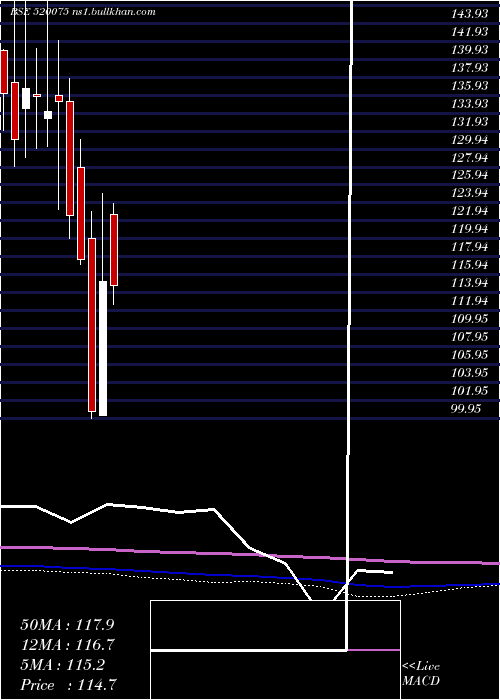The height and width of the screenshot is (700, 500).
Task: Click the 101.95 price axis label
Action: [x=470, y=391]
